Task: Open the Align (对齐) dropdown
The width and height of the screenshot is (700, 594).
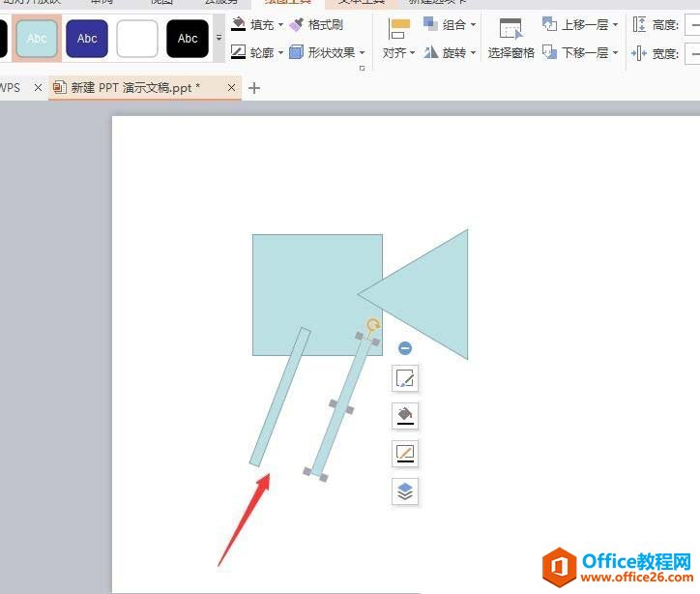Action: [x=398, y=40]
